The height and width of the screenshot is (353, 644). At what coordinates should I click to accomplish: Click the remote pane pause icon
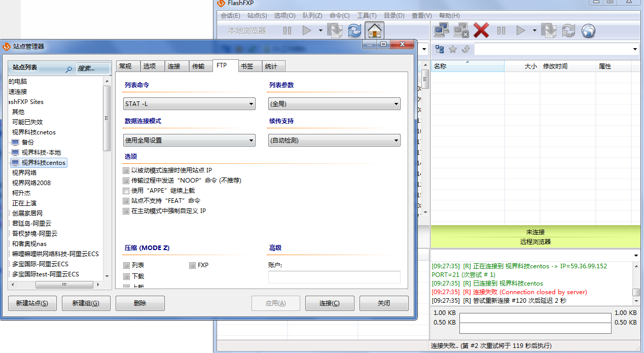(x=501, y=30)
